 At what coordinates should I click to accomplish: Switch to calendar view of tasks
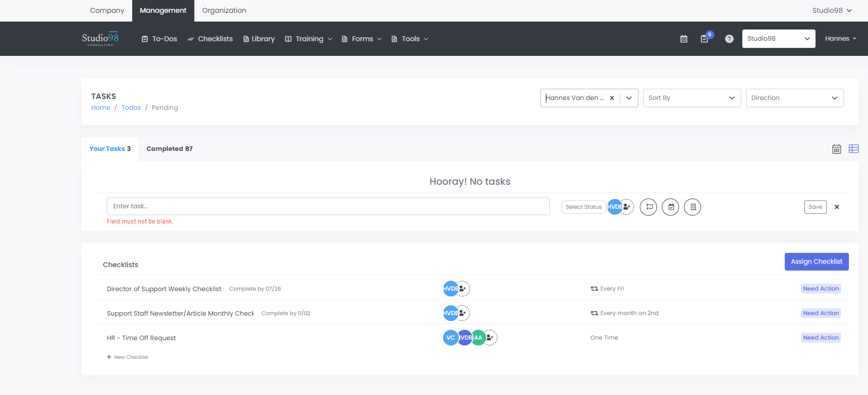coord(837,149)
